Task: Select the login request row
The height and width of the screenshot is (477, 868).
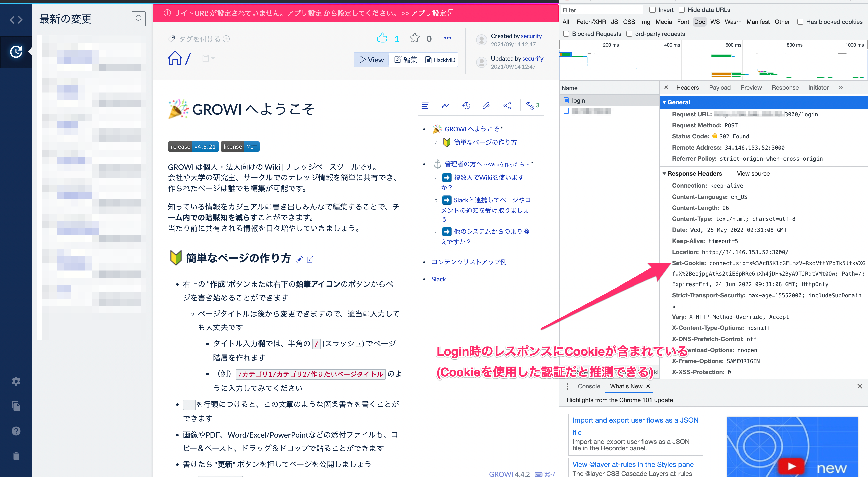Action: pos(609,100)
